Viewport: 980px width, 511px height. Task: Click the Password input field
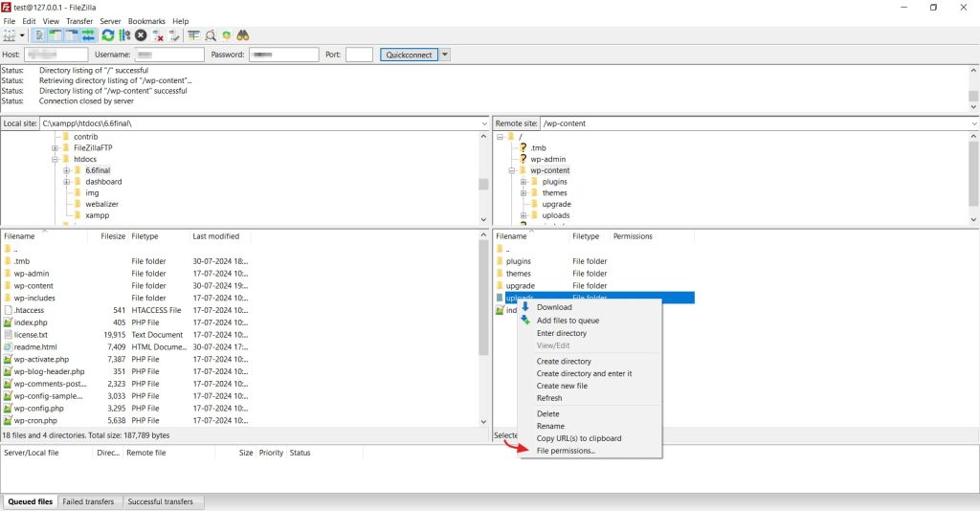[x=283, y=55]
